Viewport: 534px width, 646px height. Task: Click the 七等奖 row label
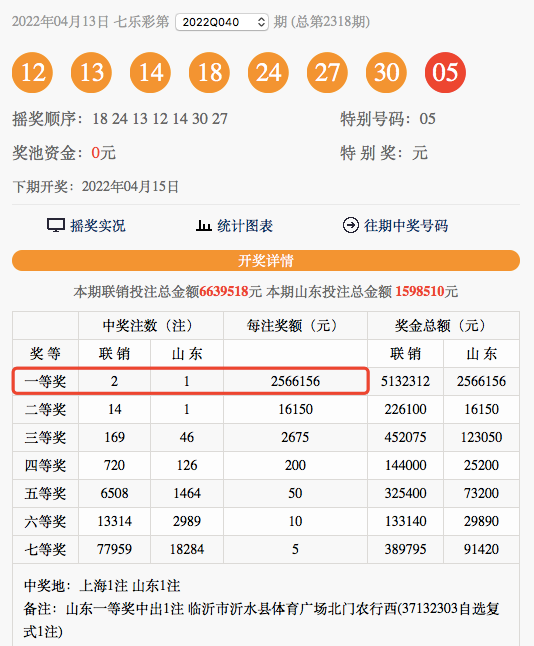click(x=45, y=549)
